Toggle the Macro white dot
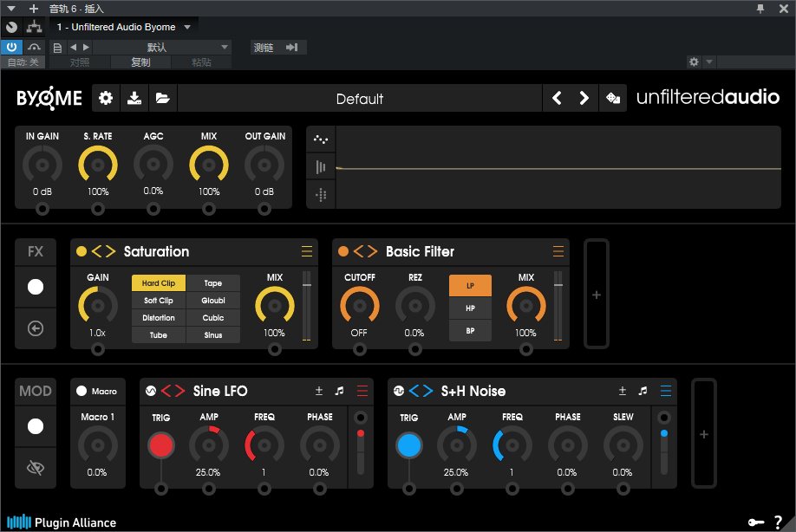Image resolution: width=796 pixels, height=532 pixels. click(x=82, y=391)
